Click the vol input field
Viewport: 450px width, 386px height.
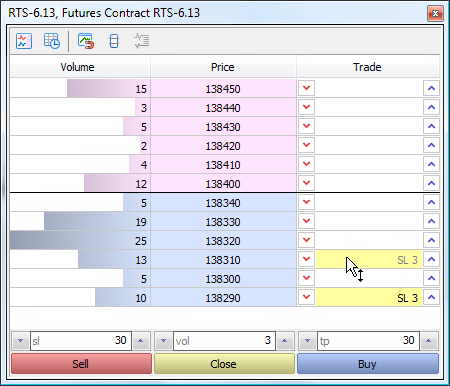tap(224, 341)
